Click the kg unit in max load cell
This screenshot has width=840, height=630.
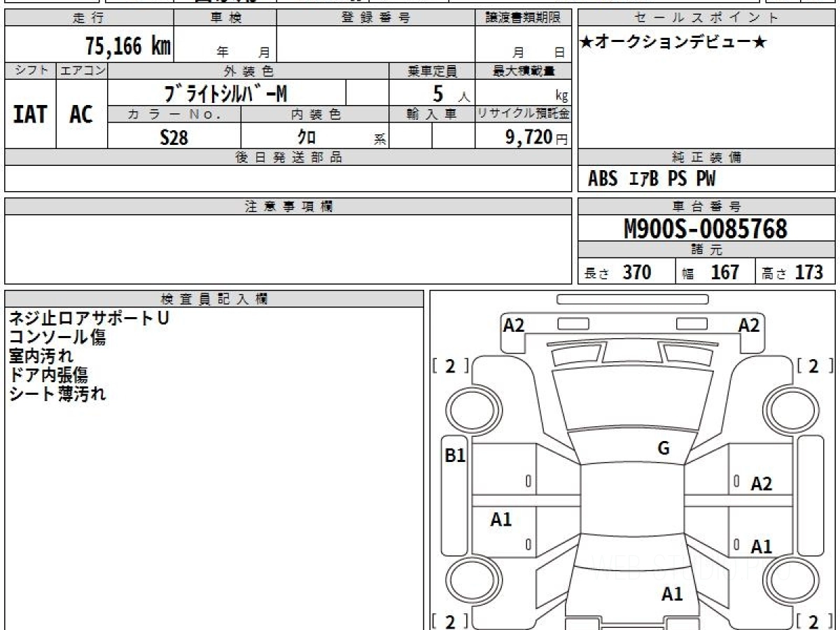click(561, 97)
